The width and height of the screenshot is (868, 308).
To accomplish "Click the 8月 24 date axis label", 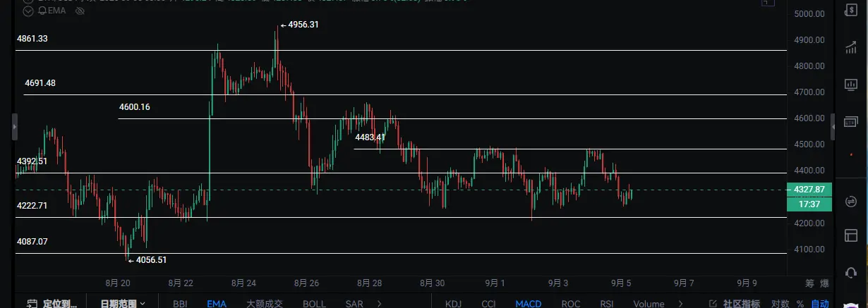I will 243,283.
